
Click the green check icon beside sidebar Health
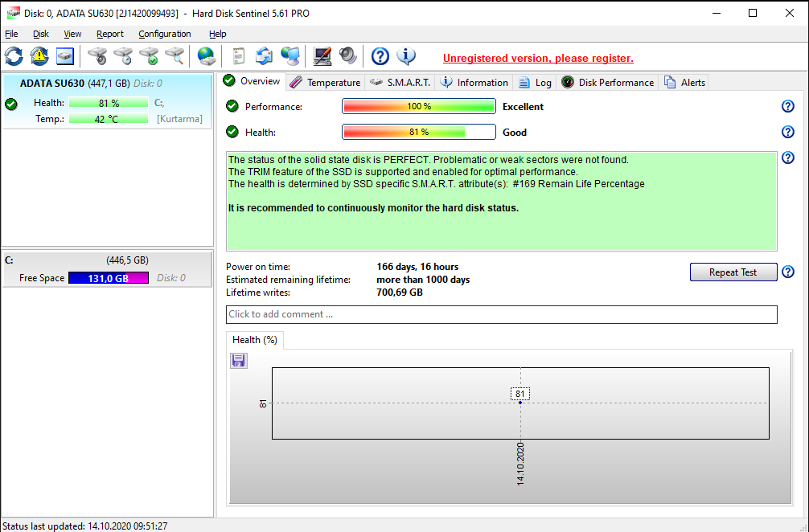[10, 104]
